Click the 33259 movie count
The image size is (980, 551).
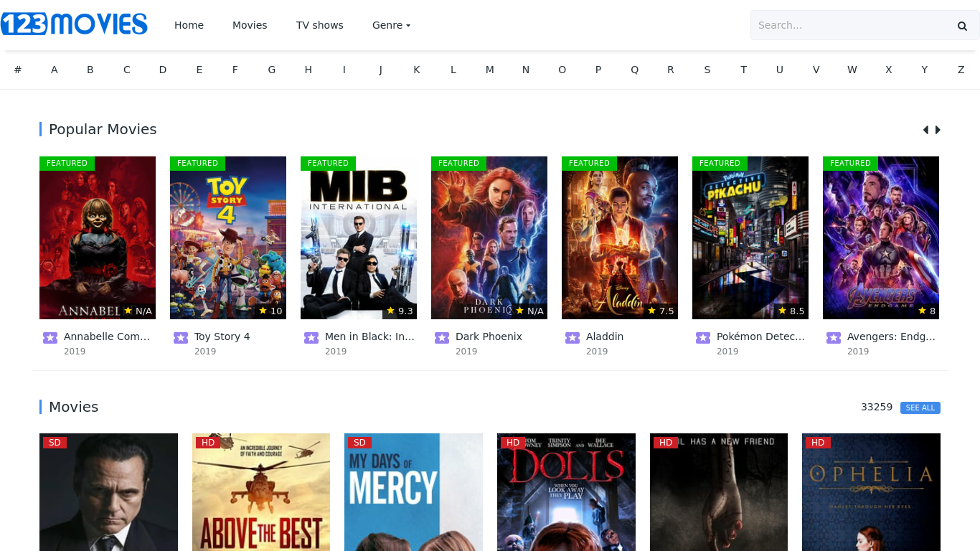[877, 407]
